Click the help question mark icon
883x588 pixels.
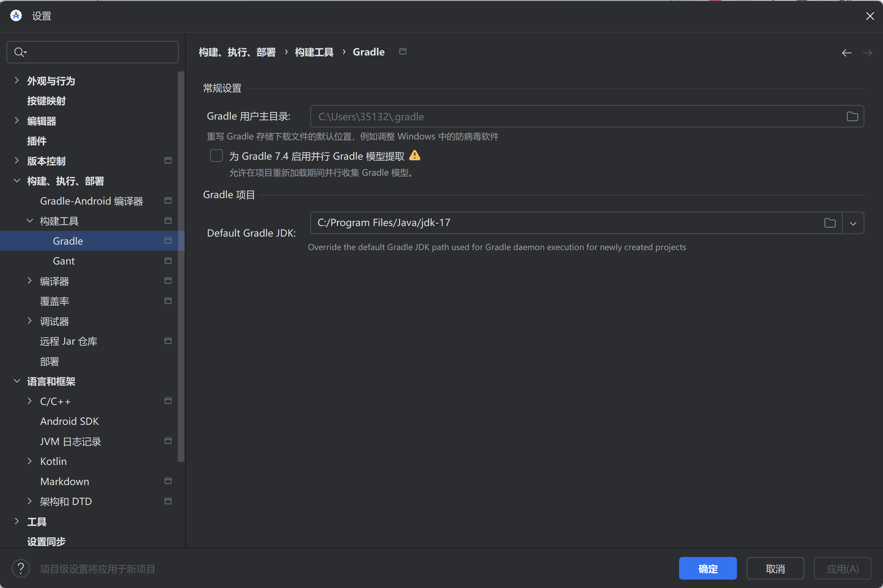coord(21,569)
